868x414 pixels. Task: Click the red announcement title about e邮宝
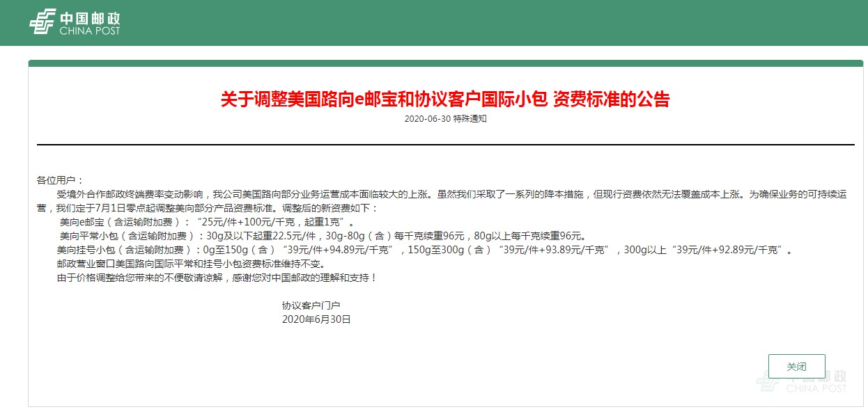(x=445, y=99)
